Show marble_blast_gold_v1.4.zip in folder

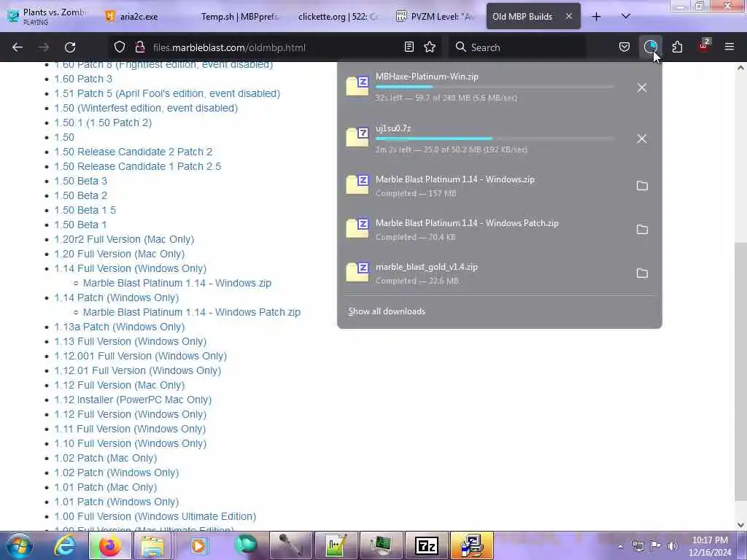642,273
